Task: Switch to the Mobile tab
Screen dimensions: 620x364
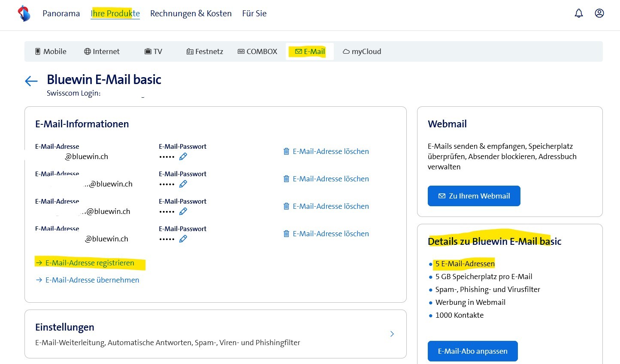Action: (51, 51)
